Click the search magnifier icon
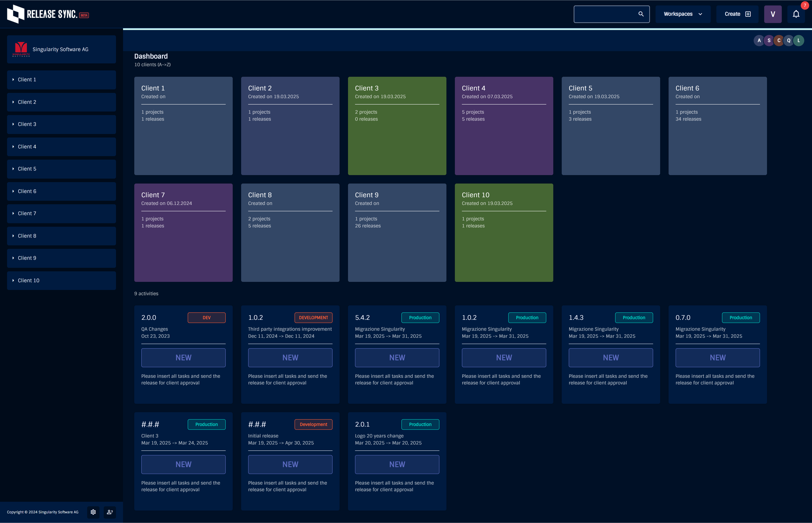Screen dimensions: 812x523 (641, 14)
